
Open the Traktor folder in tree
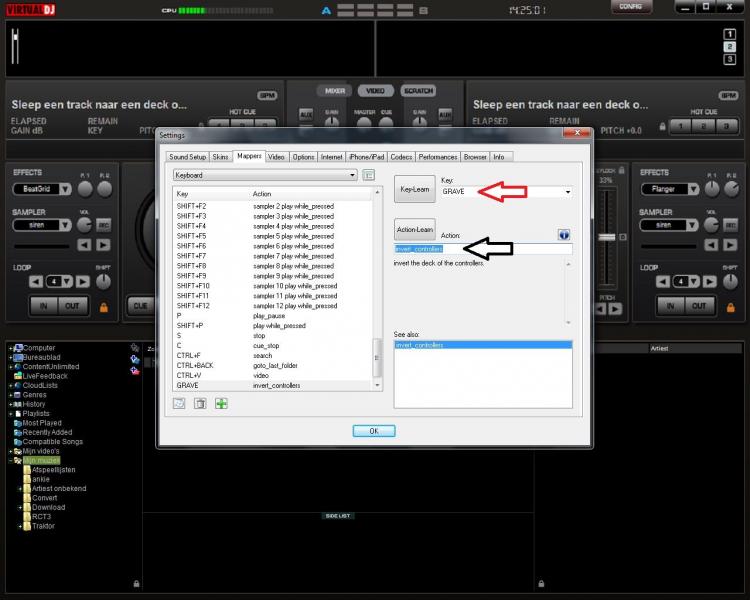(44, 526)
